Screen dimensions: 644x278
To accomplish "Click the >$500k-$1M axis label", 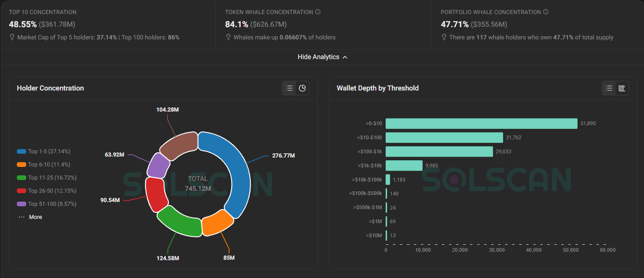I will pos(367,207).
